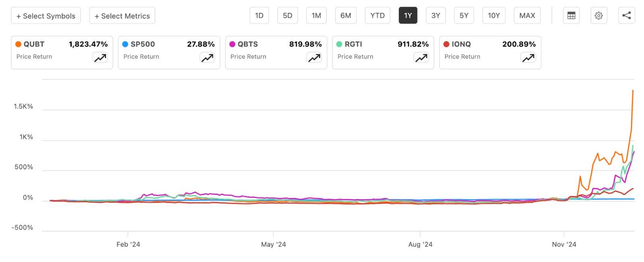Viewport: 644px width, 262px height.
Task: Click the Nov '24 axis label
Action: [x=564, y=244]
